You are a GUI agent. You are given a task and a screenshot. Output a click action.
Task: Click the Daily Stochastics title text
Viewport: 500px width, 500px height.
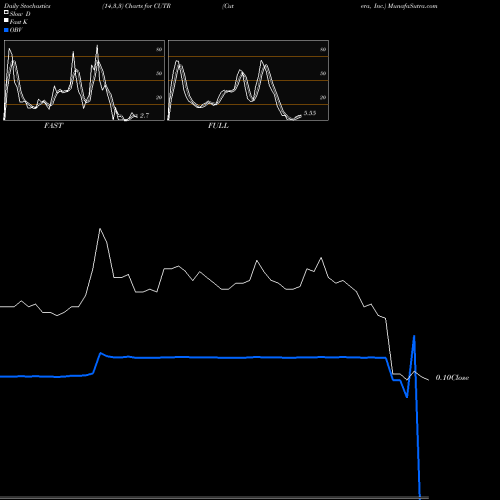click(27, 6)
